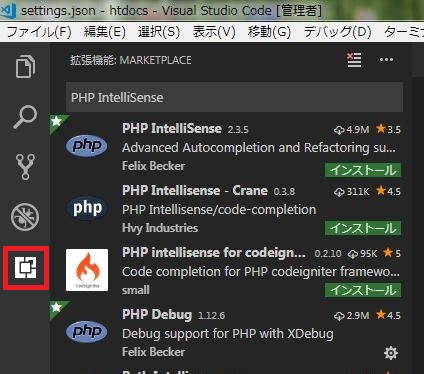The height and width of the screenshot is (374, 424).
Task: Click PHP IntelliSense star rating 3.5
Action: 388,129
